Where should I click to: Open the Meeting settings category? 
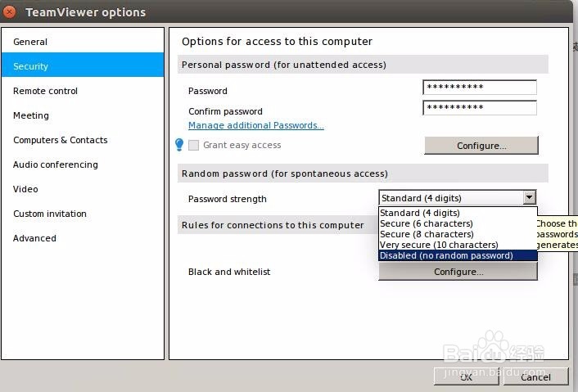pos(83,115)
